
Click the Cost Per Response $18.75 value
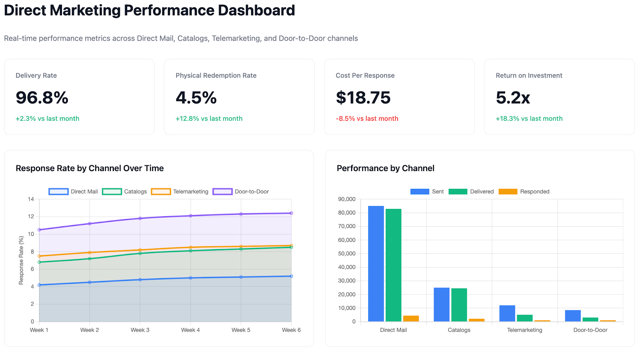click(363, 98)
